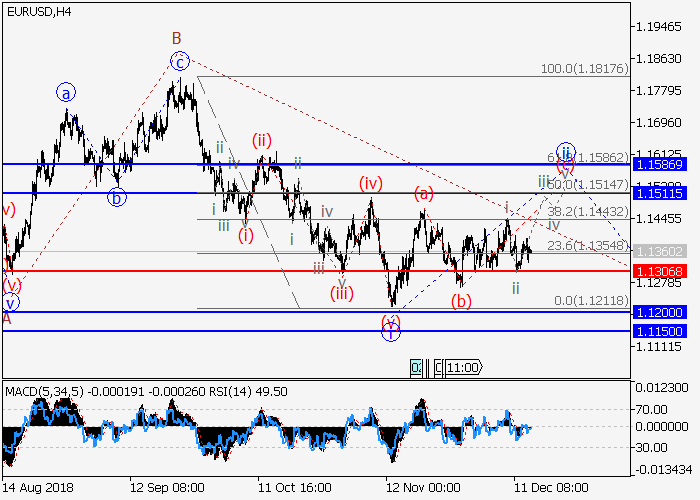Click the 11:00 event marker on timeline
Image resolution: width=700 pixels, height=500 pixels.
coord(463,367)
